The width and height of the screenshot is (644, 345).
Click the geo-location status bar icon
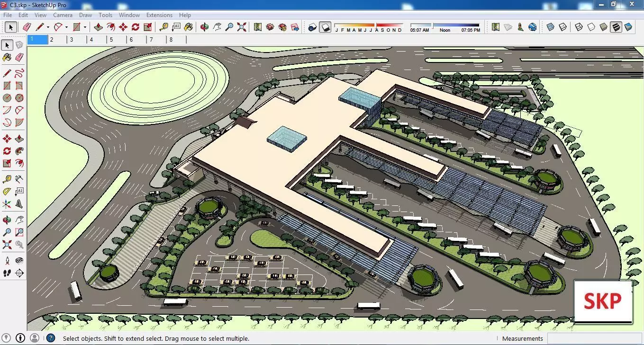click(x=7, y=338)
